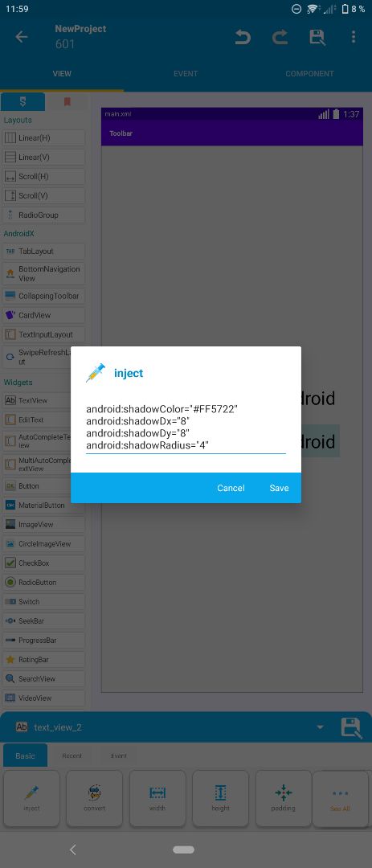This screenshot has height=868, width=372.
Task: Click the save project disk icon
Action: pos(317,37)
